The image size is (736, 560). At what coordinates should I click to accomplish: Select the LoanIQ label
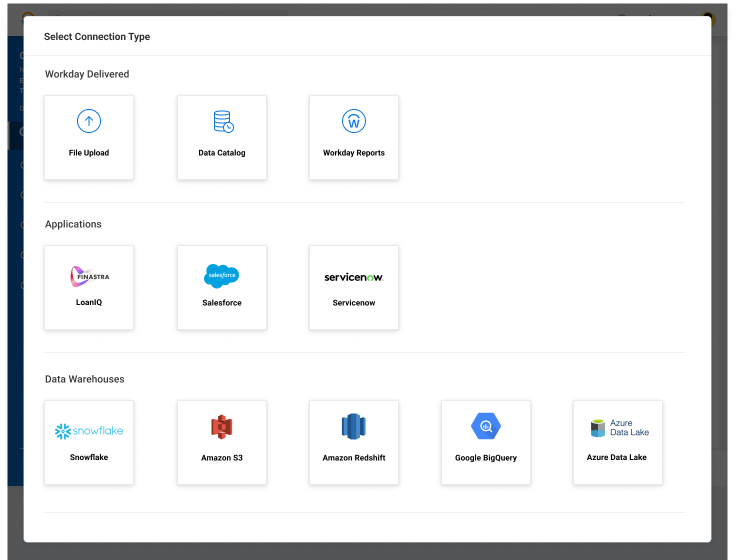pyautogui.click(x=89, y=302)
